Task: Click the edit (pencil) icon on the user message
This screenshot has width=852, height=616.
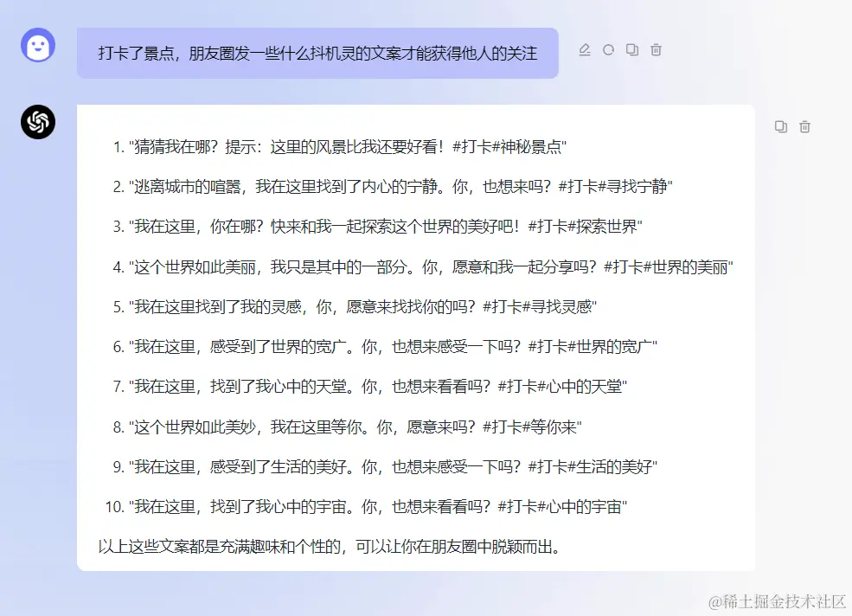Action: click(585, 50)
